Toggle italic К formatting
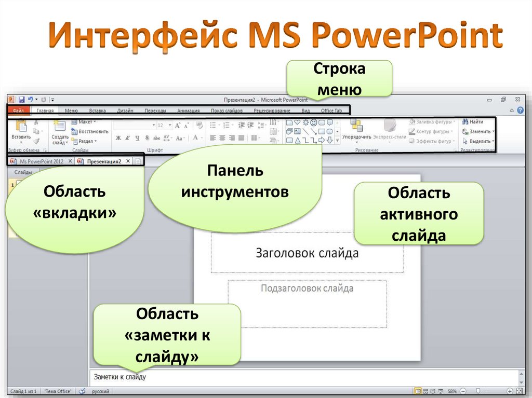Image resolution: width=532 pixels, height=398 pixels. point(128,138)
